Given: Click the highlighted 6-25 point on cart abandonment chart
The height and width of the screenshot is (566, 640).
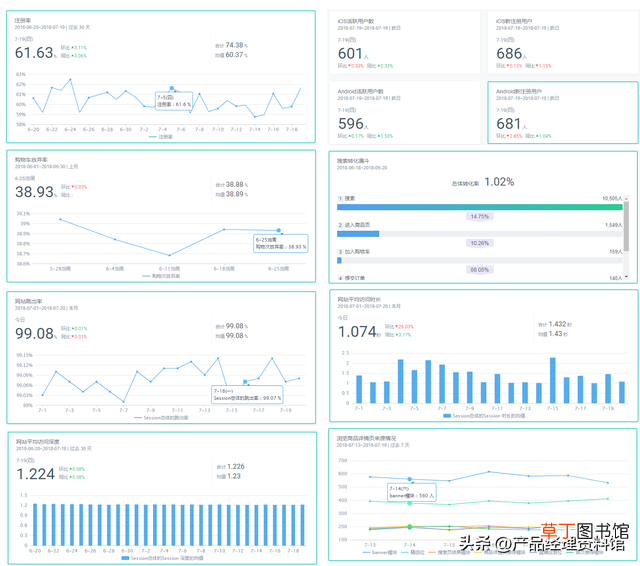Looking at the screenshot, I should click(279, 231).
